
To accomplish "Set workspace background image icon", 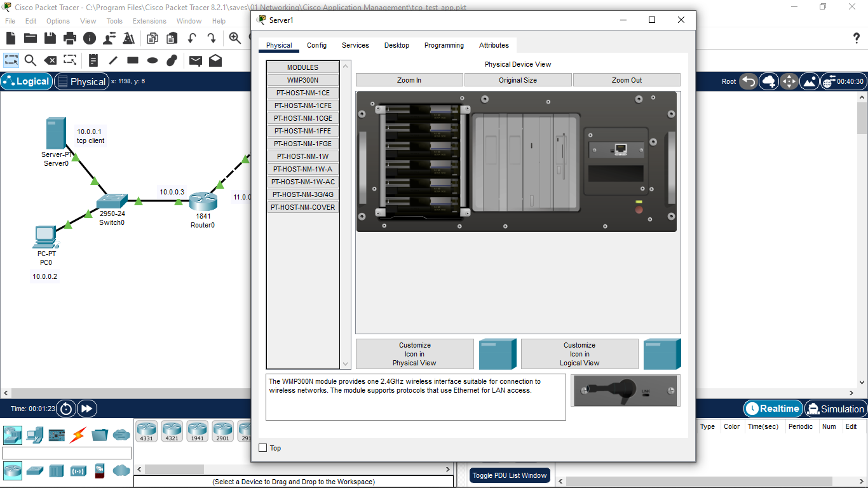I will point(810,81).
